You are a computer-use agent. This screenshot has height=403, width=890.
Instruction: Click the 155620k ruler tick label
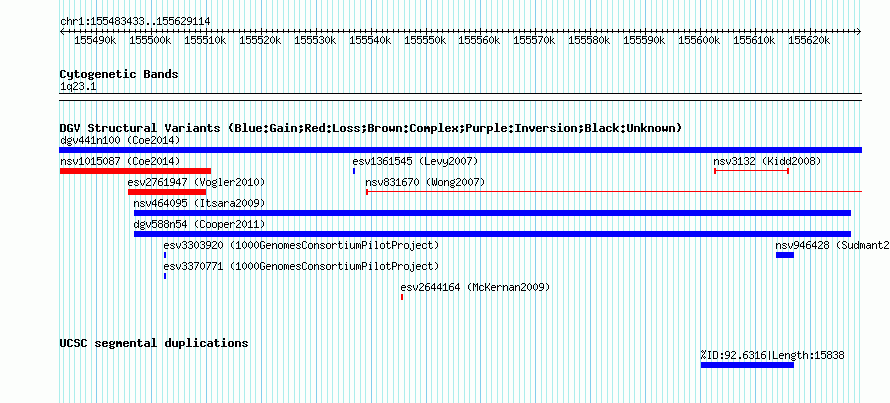pyautogui.click(x=811, y=40)
